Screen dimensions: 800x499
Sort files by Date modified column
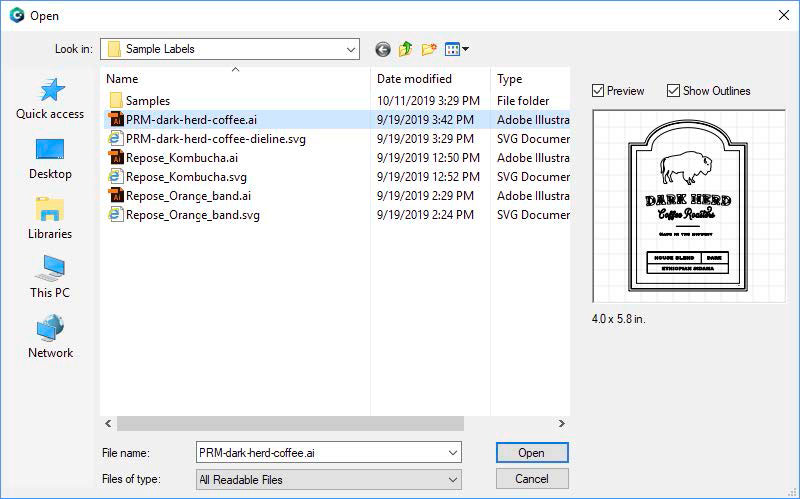[x=414, y=79]
